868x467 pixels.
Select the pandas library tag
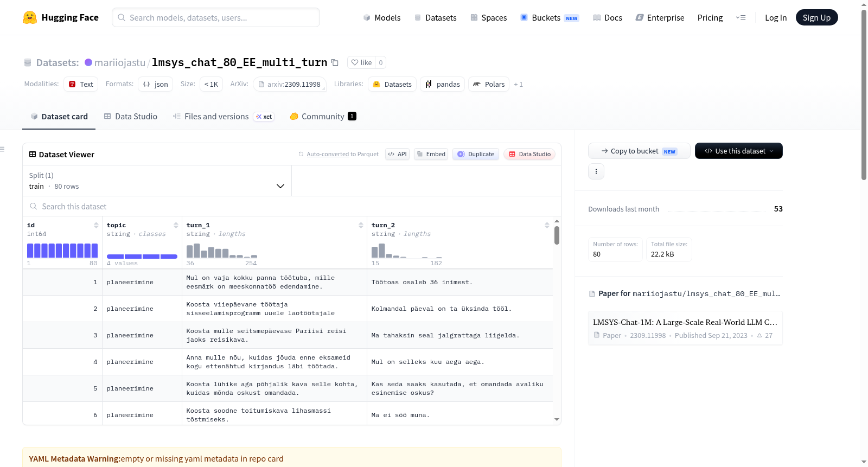(x=442, y=84)
